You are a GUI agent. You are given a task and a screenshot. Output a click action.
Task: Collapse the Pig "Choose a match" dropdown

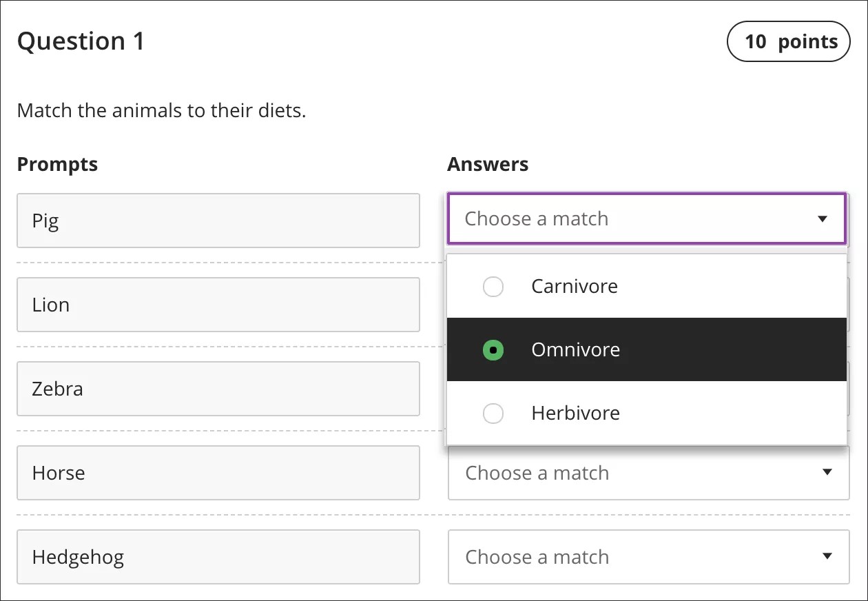click(646, 219)
